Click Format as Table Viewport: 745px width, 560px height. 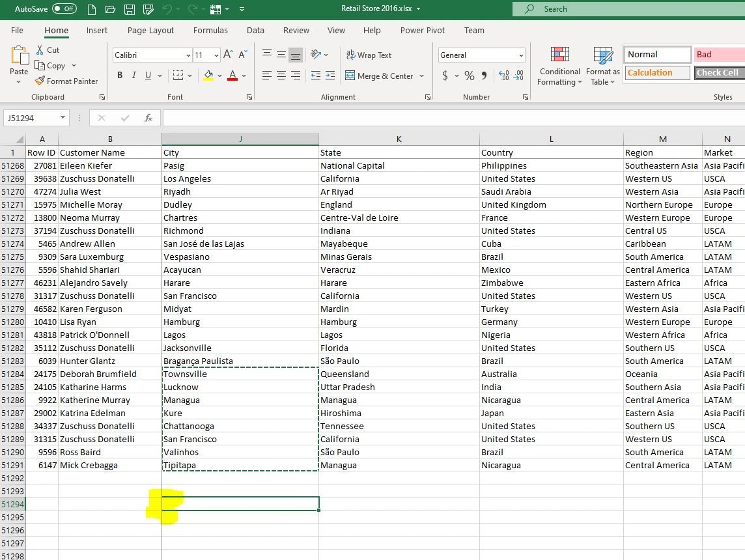pos(602,65)
